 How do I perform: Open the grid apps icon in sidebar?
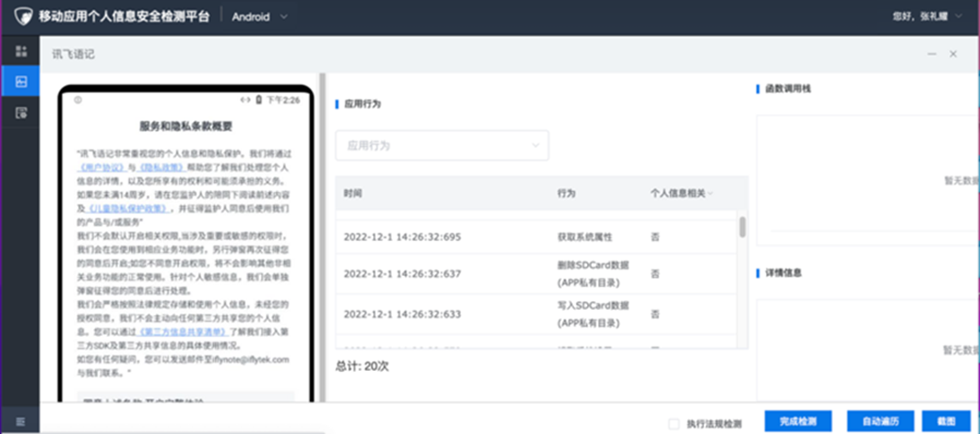coord(22,51)
